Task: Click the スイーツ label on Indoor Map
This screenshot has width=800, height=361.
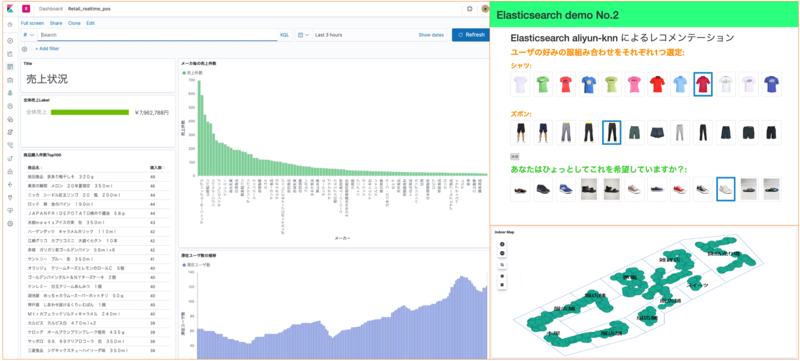Action: tap(697, 285)
